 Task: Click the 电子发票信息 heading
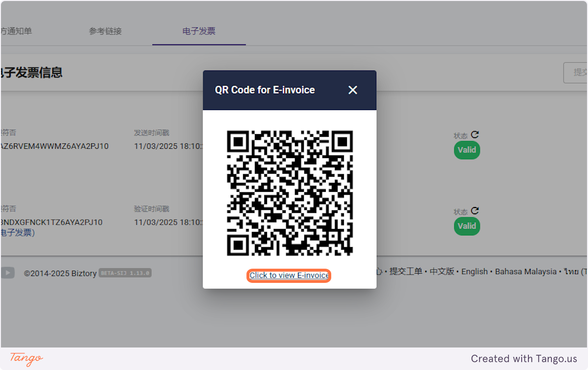coord(31,73)
